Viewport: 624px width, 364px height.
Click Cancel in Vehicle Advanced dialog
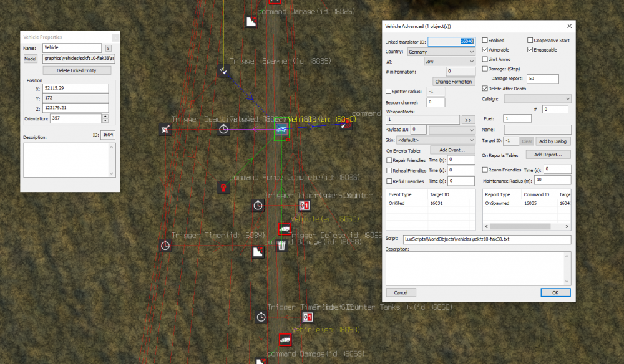tap(401, 292)
